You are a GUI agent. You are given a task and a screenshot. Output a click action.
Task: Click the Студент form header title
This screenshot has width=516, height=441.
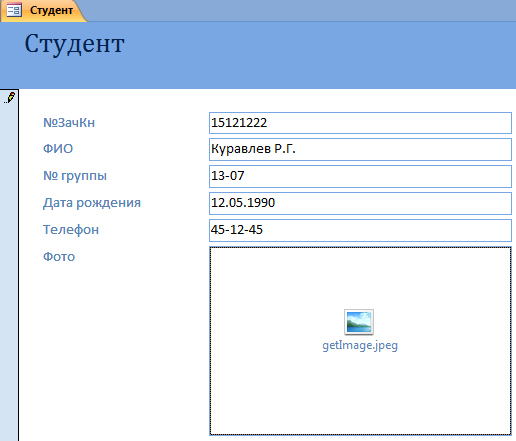click(74, 44)
